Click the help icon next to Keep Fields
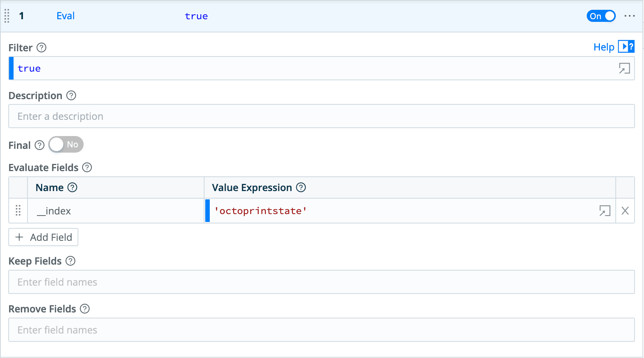The height and width of the screenshot is (358, 644). tap(70, 261)
